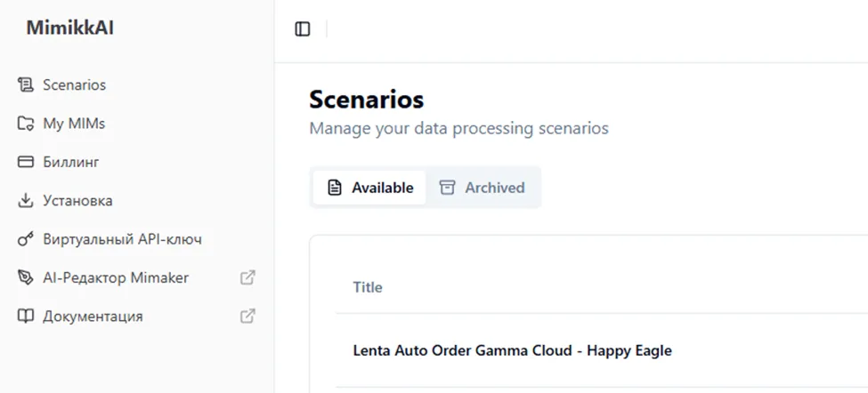Viewport: 868px width, 393px height.
Task: Click the MimikkAI logo text
Action: pos(69,28)
